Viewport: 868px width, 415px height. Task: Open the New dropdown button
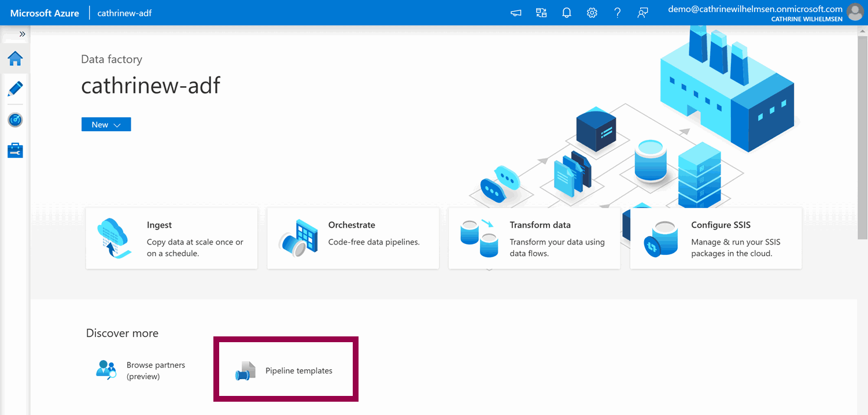(106, 125)
